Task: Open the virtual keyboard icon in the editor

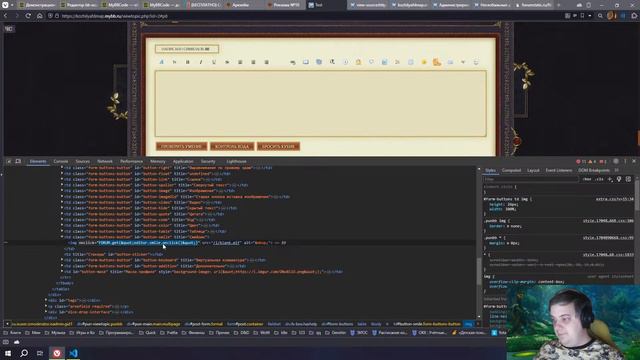Action: [450, 62]
